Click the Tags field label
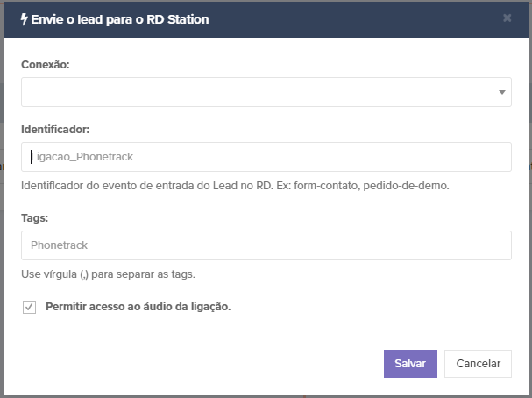This screenshot has width=532, height=398. click(x=34, y=217)
